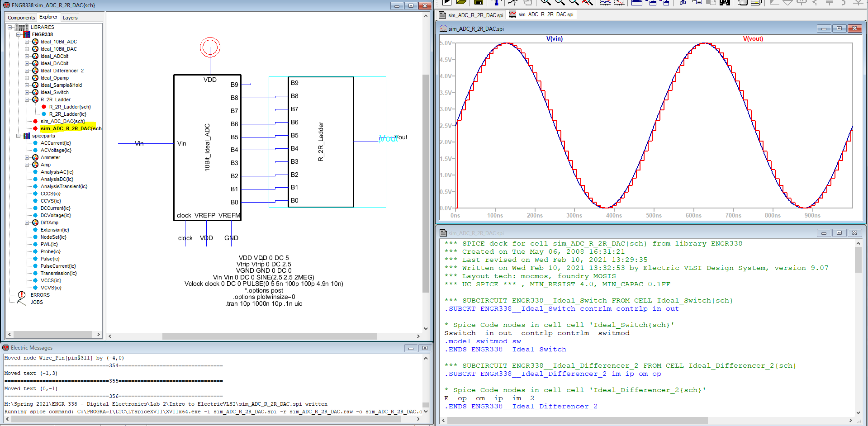Select the Ideal_Opamp cell icon
This screenshot has height=426, width=868.
click(35, 78)
